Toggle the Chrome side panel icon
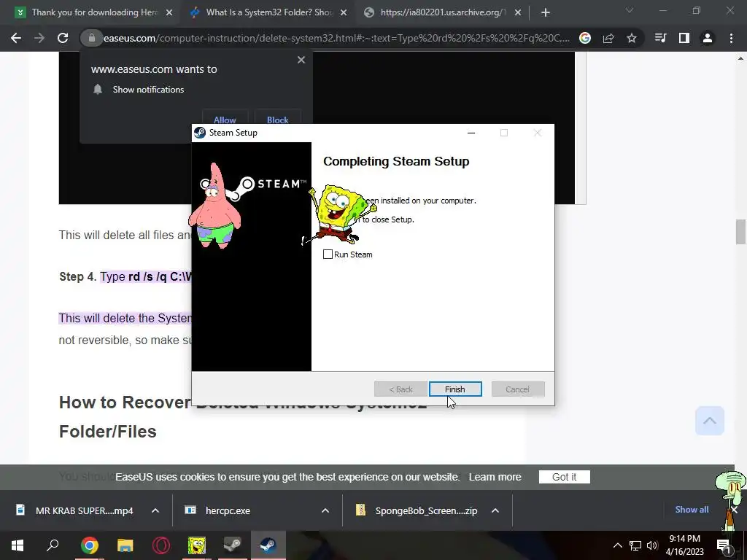The width and height of the screenshot is (747, 560). pos(684,38)
